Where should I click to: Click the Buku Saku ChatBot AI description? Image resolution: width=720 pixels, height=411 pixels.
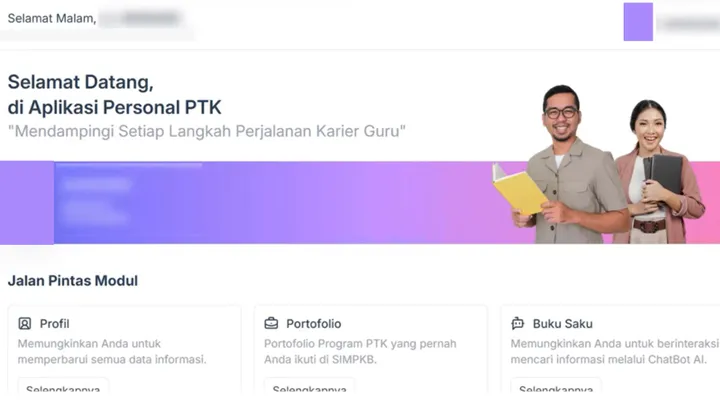614,352
